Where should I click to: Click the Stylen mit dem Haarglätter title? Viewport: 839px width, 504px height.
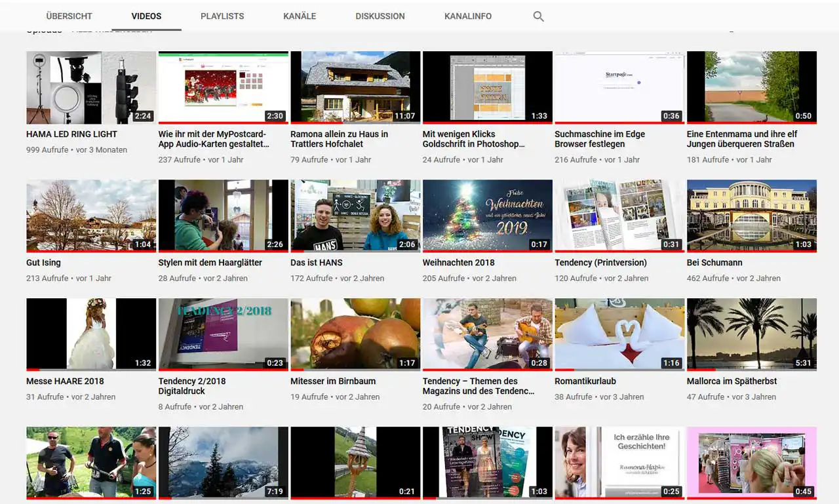click(x=210, y=262)
